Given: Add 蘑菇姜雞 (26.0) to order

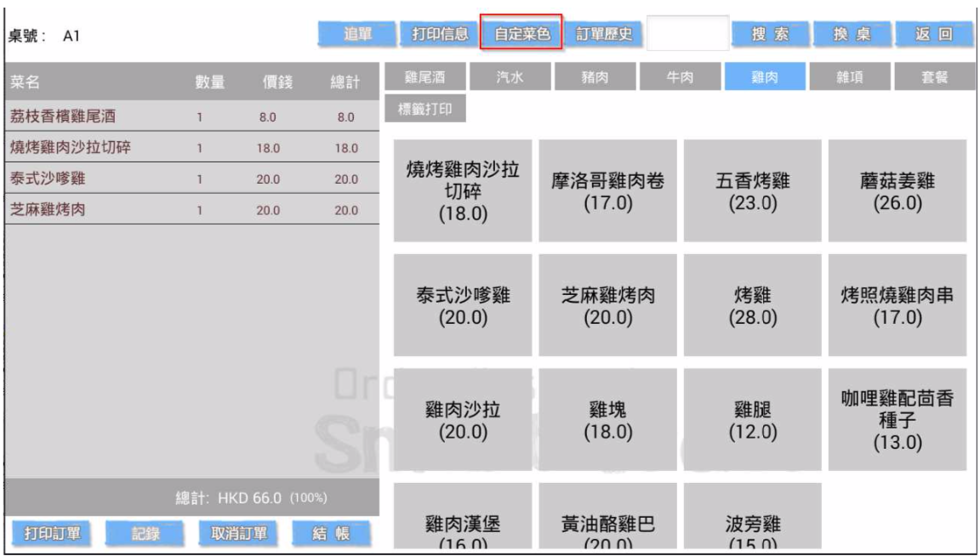Looking at the screenshot, I should 897,190.
